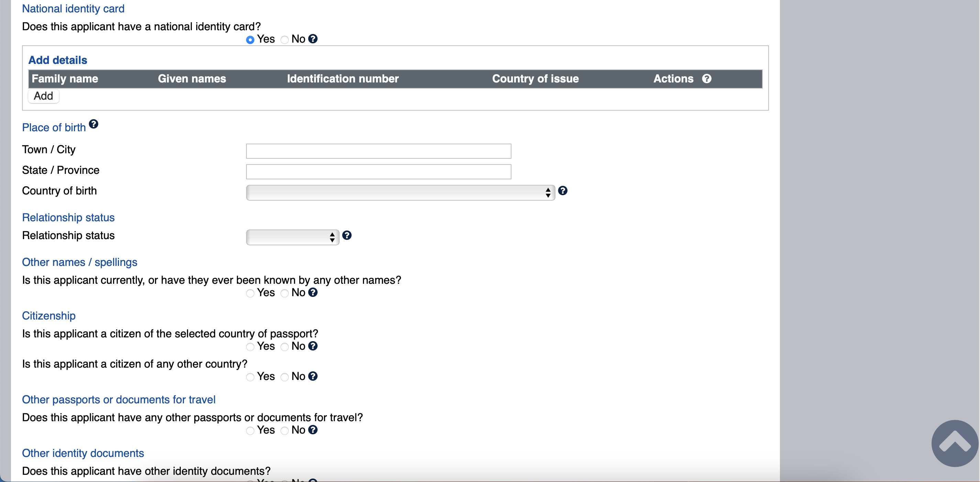This screenshot has width=980, height=482.
Task: Click help icon beside national identity card question
Action: click(313, 39)
